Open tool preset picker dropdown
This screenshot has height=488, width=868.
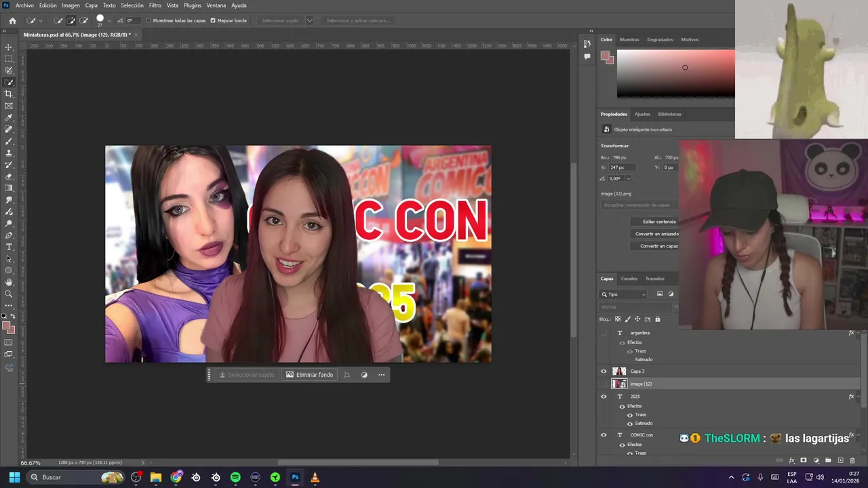[41, 20]
